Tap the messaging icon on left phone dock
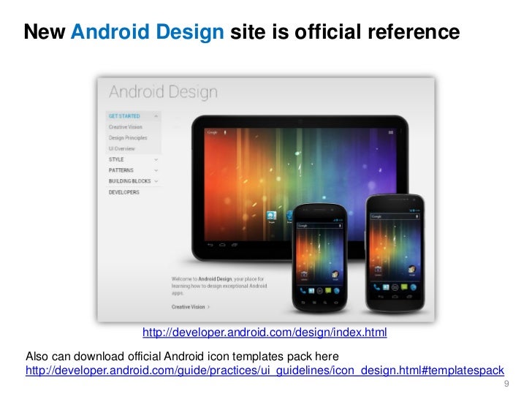This screenshot has width=532, height=399. coord(328,291)
